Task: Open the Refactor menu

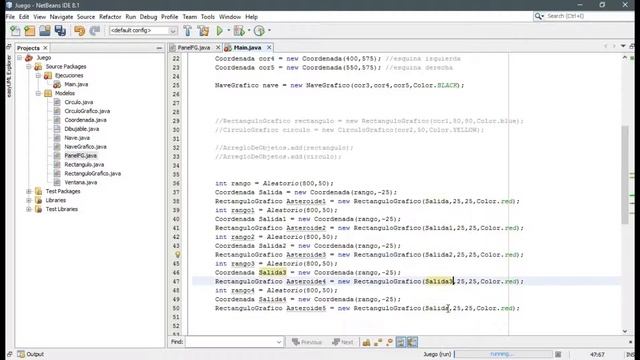Action: (110, 17)
